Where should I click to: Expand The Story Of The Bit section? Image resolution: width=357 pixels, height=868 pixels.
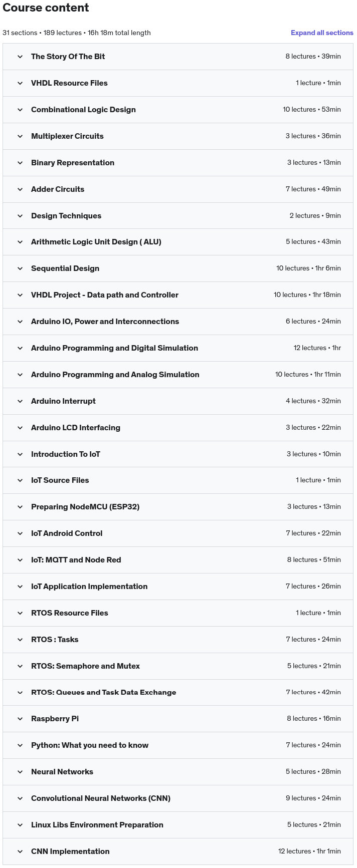(x=178, y=57)
